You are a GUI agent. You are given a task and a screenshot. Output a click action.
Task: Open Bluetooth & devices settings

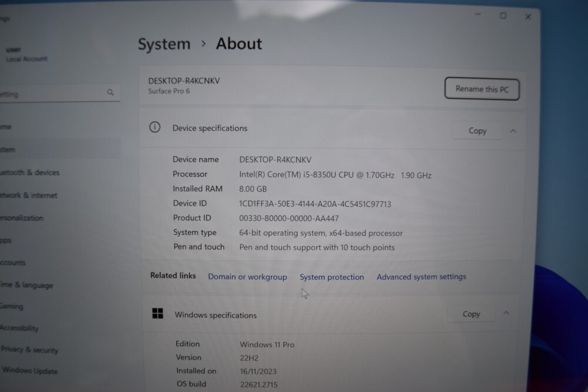30,172
